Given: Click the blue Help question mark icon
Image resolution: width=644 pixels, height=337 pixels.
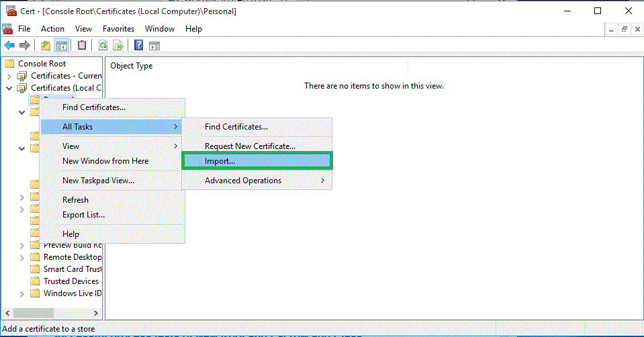Looking at the screenshot, I should (138, 45).
